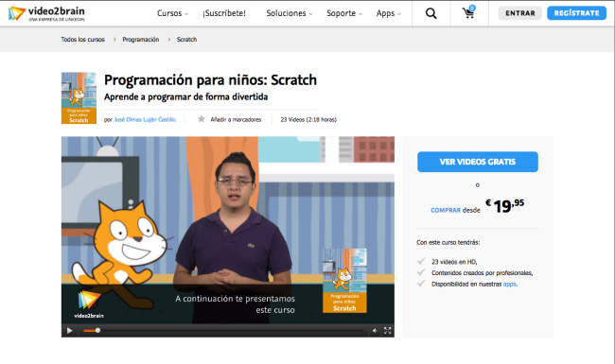Viewport: 615px width, 364px height.
Task: Open the Apps menu
Action: (x=389, y=13)
